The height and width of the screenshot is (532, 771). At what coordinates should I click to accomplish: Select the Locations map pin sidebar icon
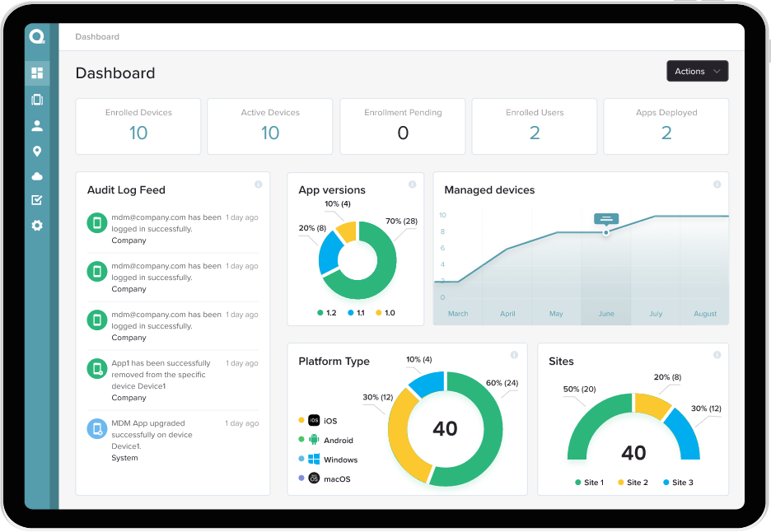point(37,151)
